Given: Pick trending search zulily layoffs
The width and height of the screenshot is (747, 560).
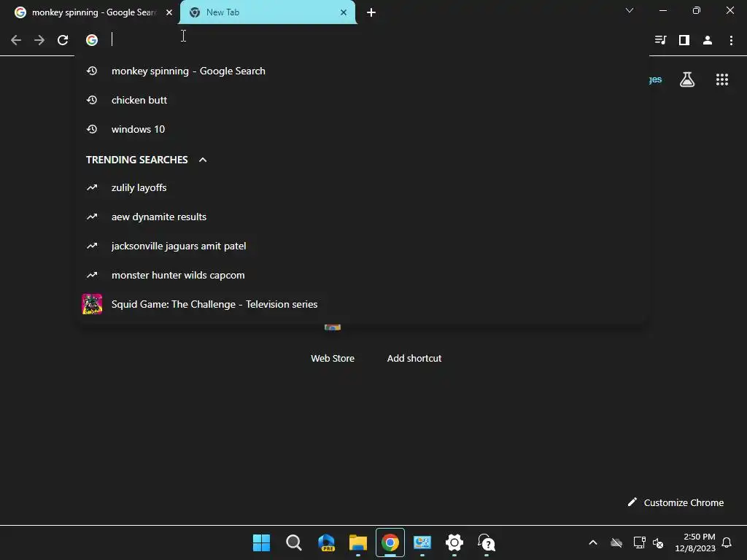Looking at the screenshot, I should 362,187.
